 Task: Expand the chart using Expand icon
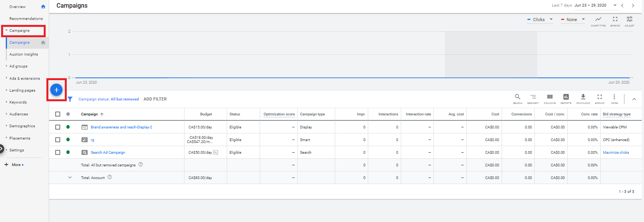615,21
